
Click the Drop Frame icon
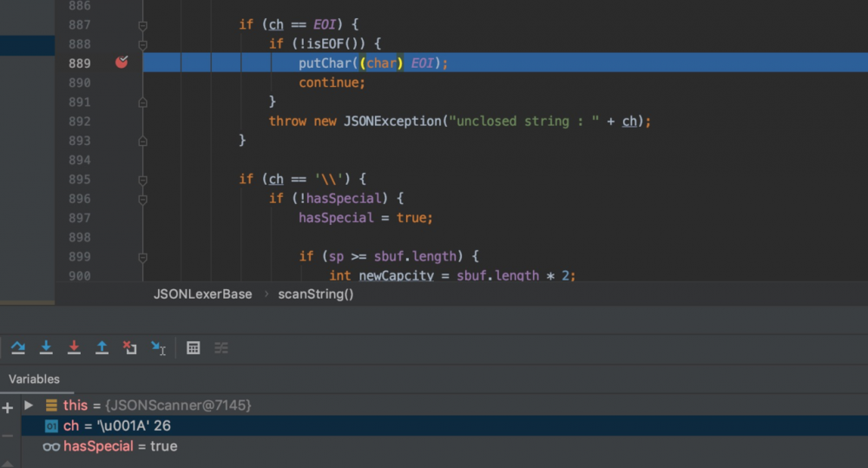[x=130, y=348]
